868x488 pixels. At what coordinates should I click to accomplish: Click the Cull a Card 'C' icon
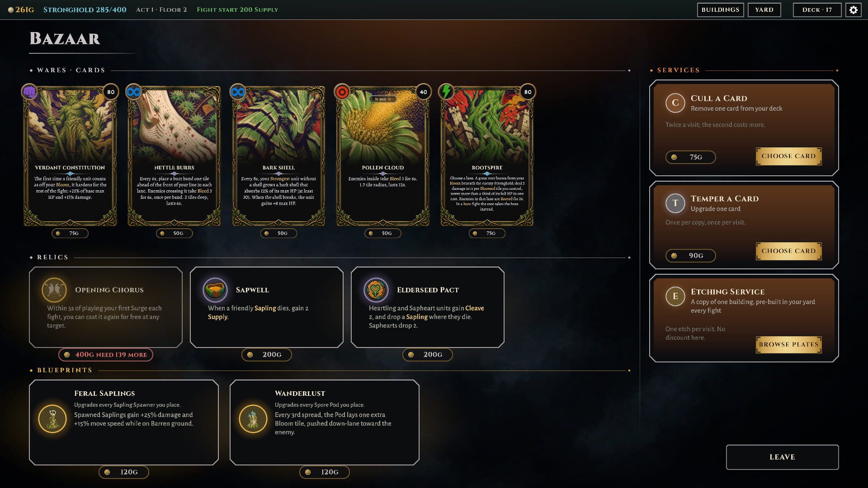coord(675,103)
